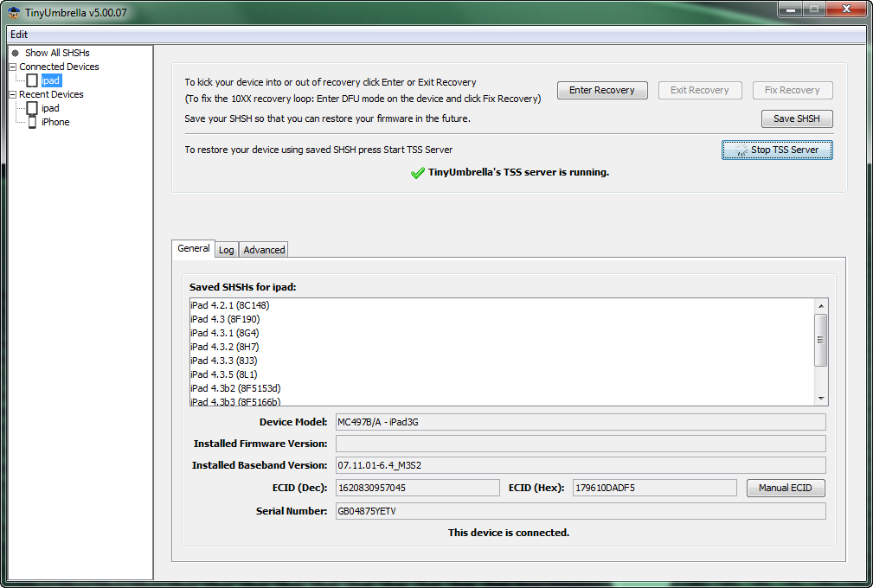Click the Manual ECID button

[786, 488]
